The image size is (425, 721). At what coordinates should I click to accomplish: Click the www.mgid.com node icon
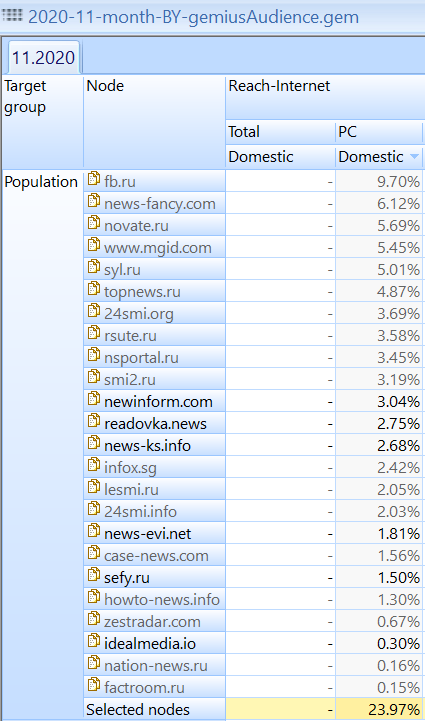[94, 246]
